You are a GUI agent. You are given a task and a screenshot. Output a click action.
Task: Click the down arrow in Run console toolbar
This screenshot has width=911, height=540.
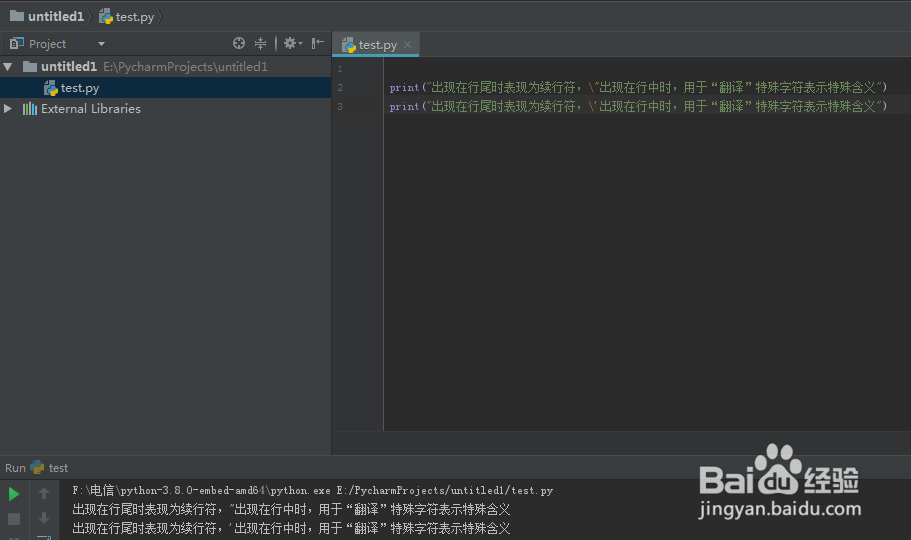[x=44, y=518]
